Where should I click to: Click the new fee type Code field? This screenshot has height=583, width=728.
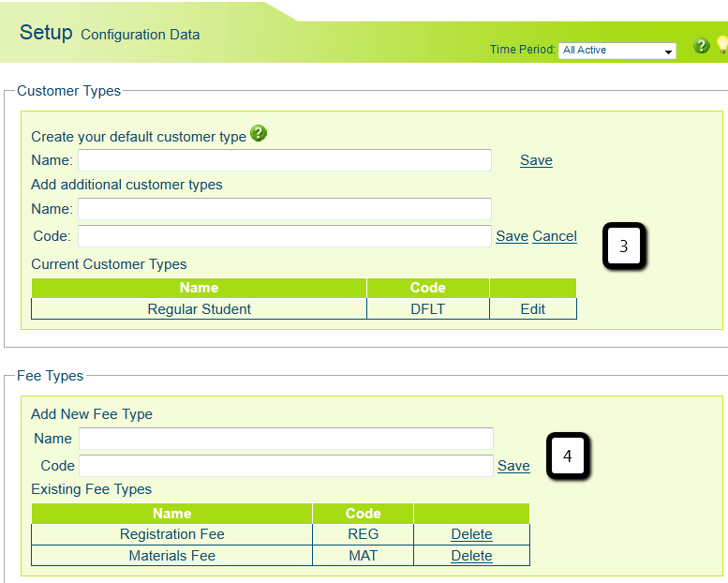click(286, 466)
